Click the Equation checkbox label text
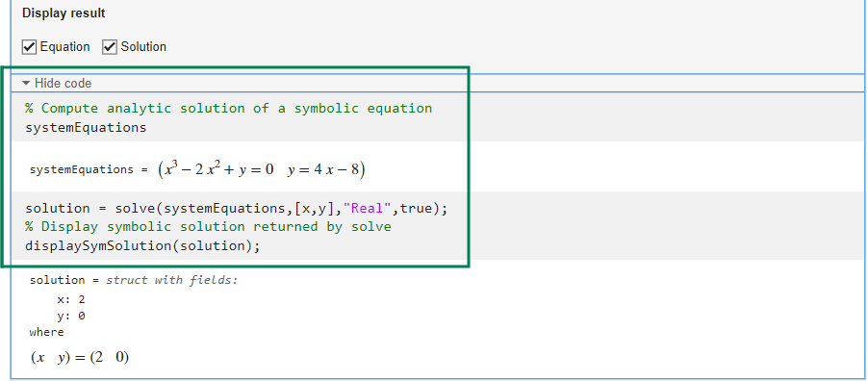The height and width of the screenshot is (381, 868). 64,47
